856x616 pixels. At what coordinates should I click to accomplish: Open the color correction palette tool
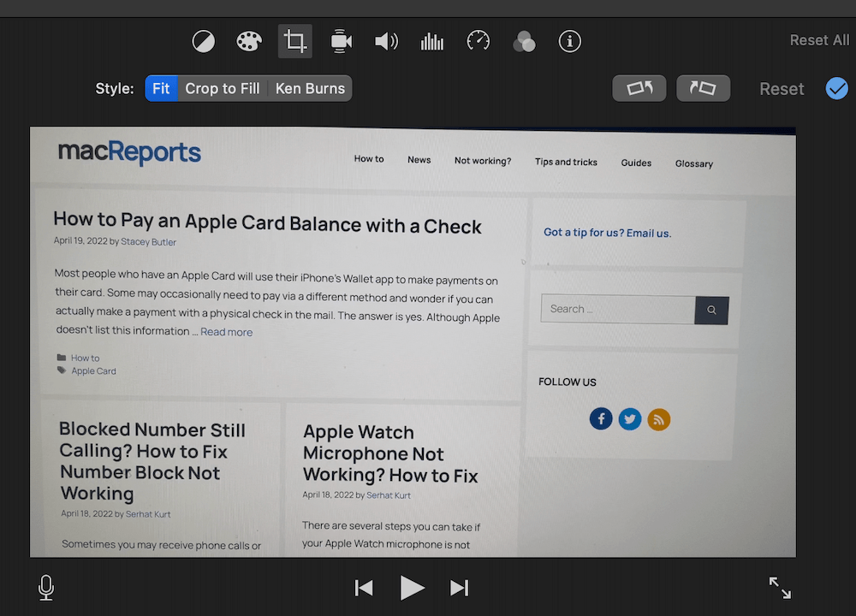pos(249,41)
